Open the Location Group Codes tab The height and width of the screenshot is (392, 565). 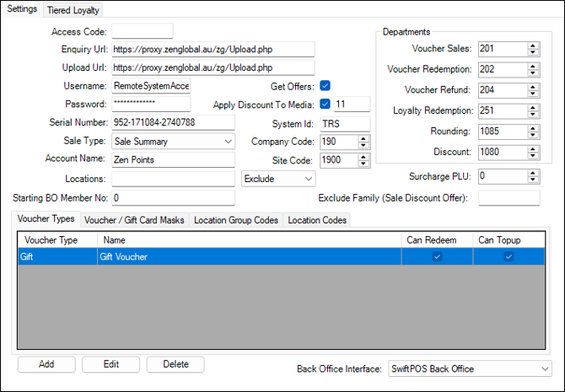click(x=235, y=220)
